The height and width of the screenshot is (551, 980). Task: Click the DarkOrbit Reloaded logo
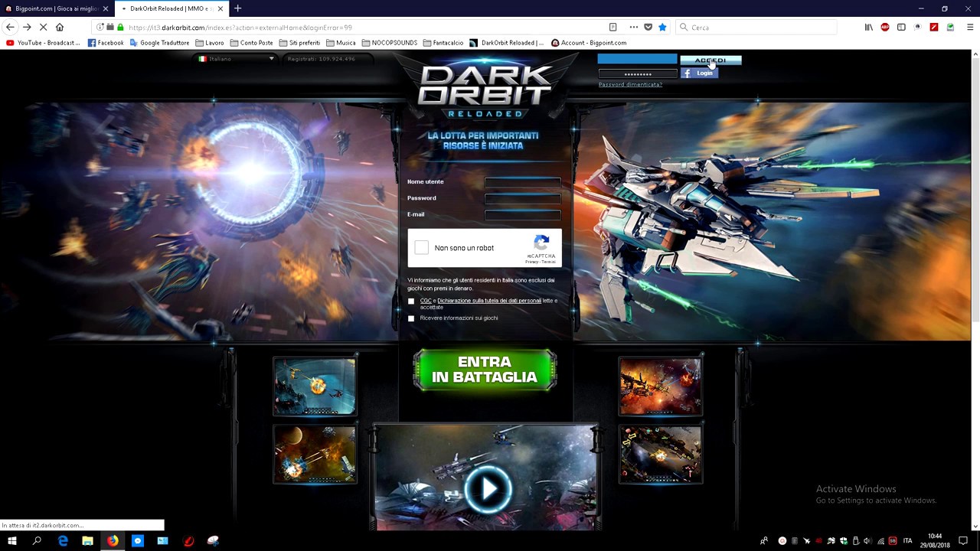pos(485,91)
